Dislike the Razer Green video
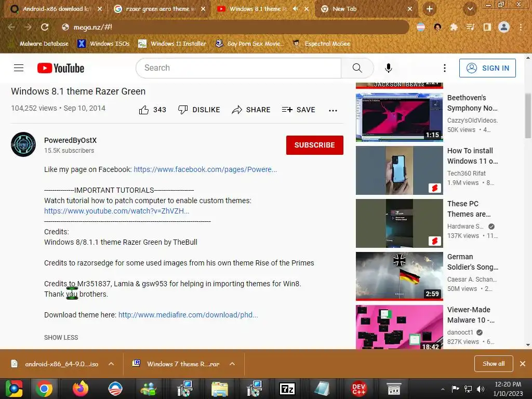The image size is (532, 399). 199,110
